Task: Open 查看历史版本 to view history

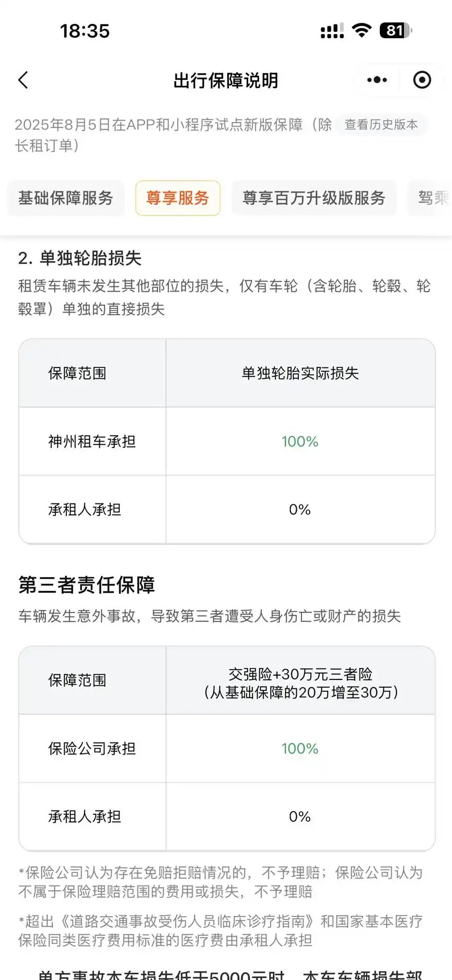Action: [x=381, y=125]
